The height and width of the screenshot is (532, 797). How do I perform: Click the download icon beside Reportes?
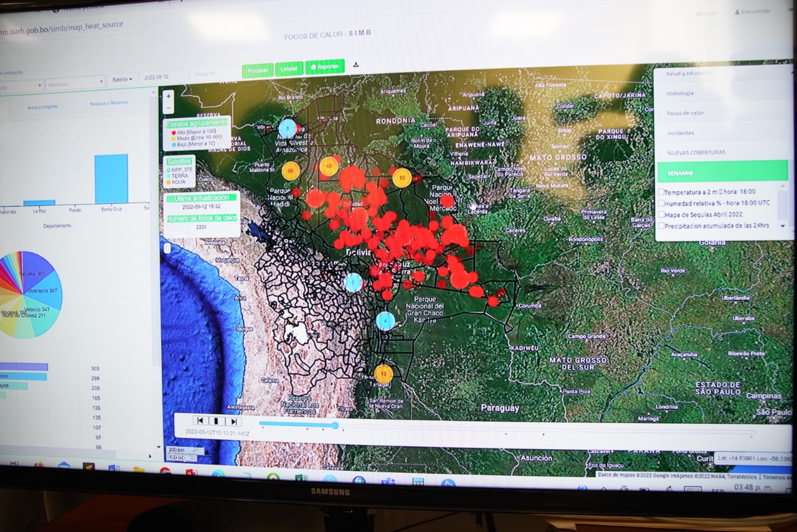pos(356,65)
